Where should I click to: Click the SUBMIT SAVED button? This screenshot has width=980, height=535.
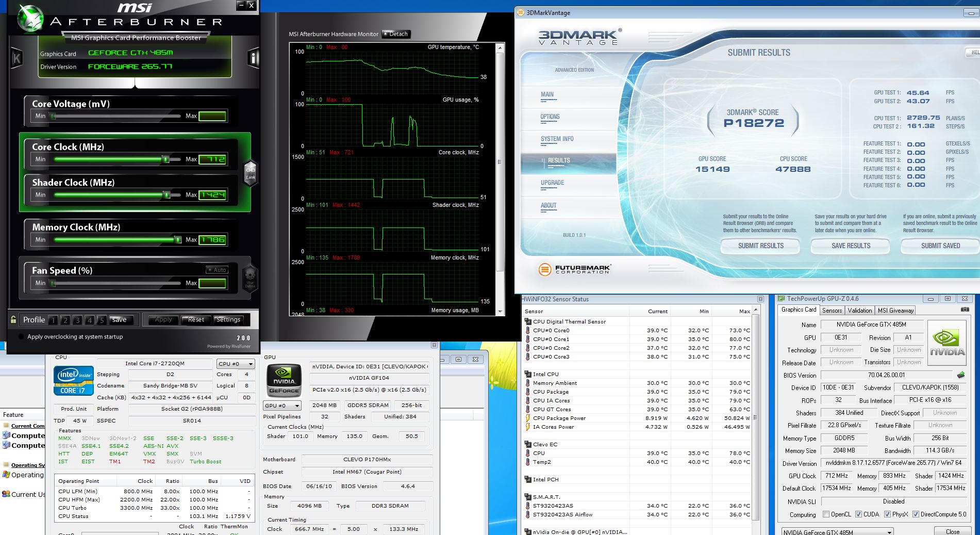[x=940, y=246]
